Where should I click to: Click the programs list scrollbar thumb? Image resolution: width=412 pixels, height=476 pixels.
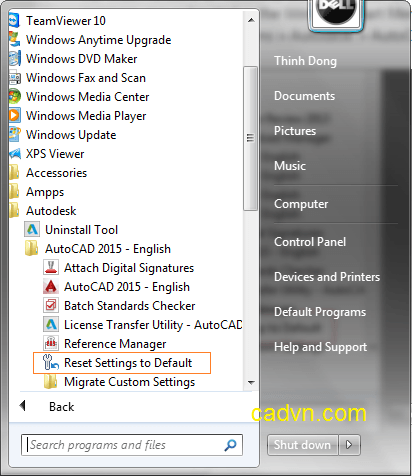click(x=250, y=138)
